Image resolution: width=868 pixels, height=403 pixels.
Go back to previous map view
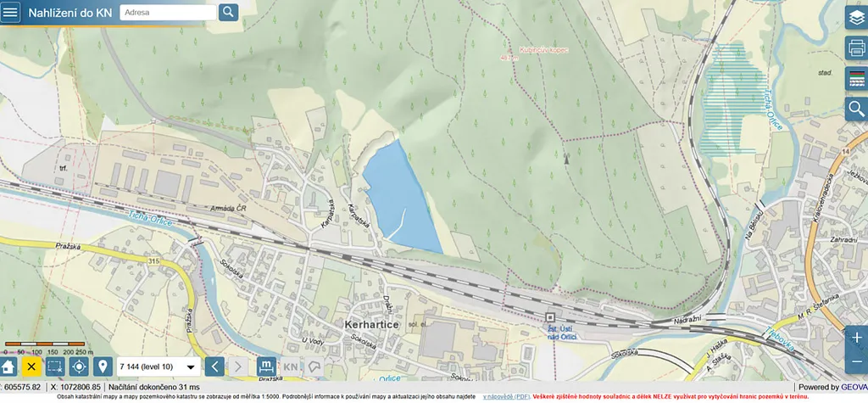click(x=215, y=367)
